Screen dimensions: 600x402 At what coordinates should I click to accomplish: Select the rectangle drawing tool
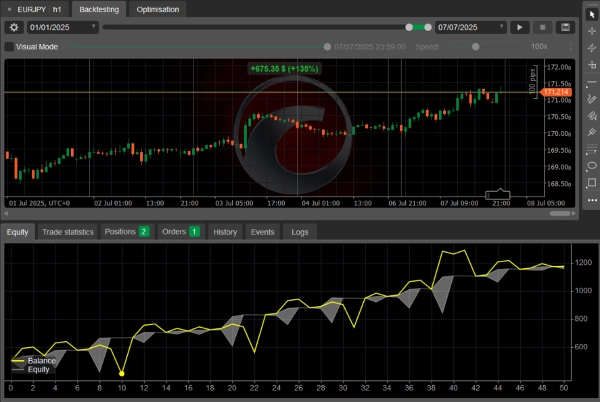pyautogui.click(x=592, y=182)
